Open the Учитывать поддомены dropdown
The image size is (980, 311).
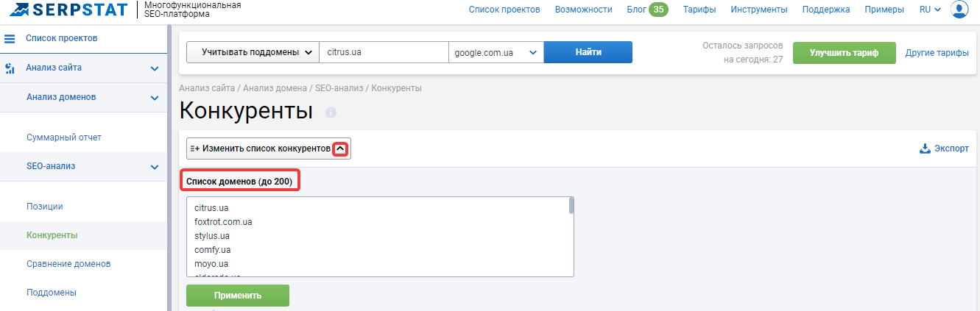(x=253, y=52)
